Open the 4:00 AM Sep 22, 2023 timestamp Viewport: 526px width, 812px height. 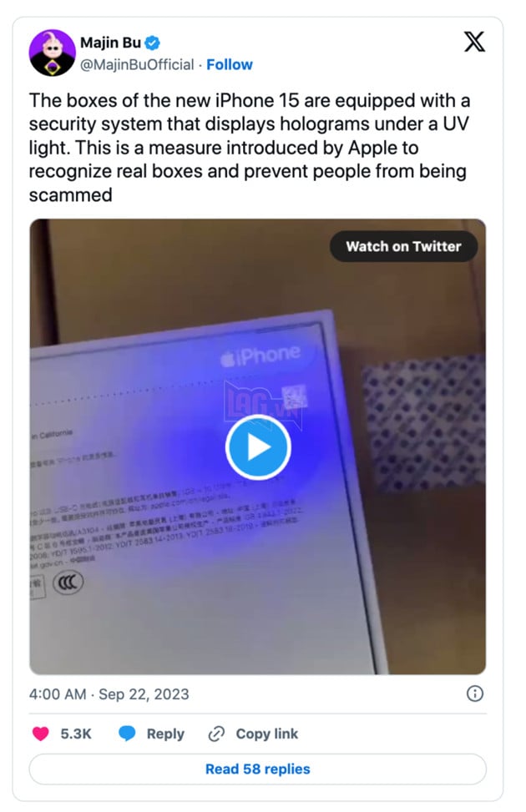point(109,694)
